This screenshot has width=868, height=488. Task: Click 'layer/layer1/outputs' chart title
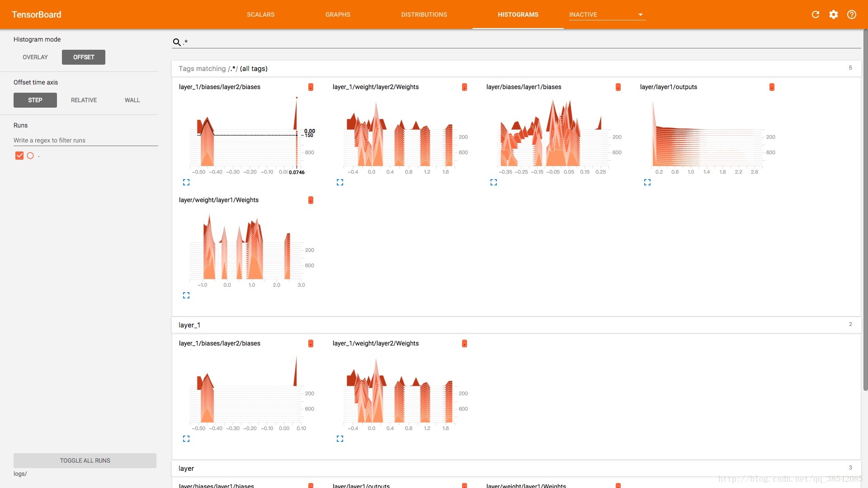(x=668, y=87)
